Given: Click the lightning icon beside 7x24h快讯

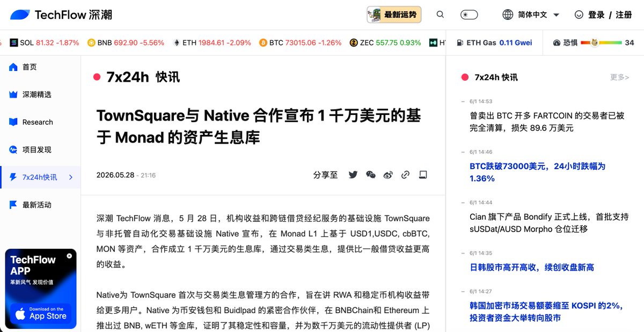Looking at the screenshot, I should tap(13, 177).
